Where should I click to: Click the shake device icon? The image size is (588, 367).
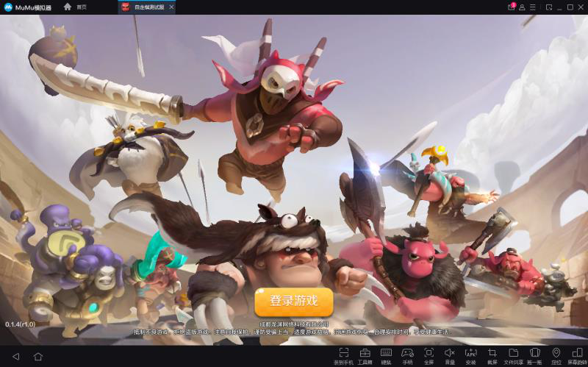pyautogui.click(x=535, y=356)
